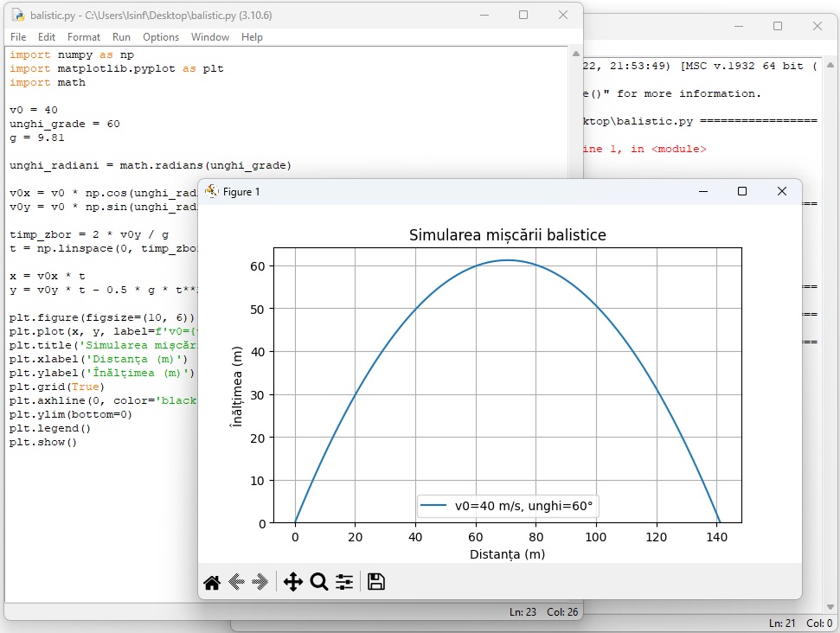Save the figure with floppy disk icon
The height and width of the screenshot is (633, 840).
pos(376,582)
